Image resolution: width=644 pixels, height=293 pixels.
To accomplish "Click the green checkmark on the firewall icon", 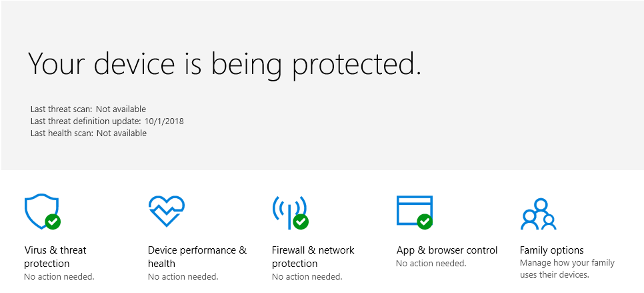I will click(301, 221).
